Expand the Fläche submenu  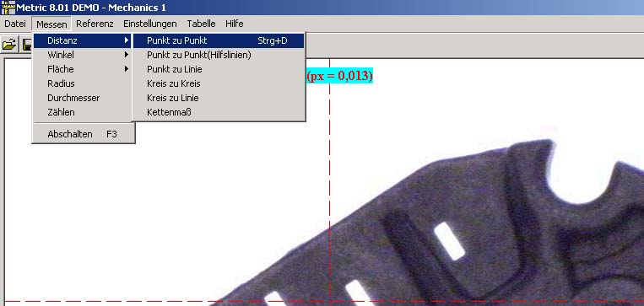(83, 69)
